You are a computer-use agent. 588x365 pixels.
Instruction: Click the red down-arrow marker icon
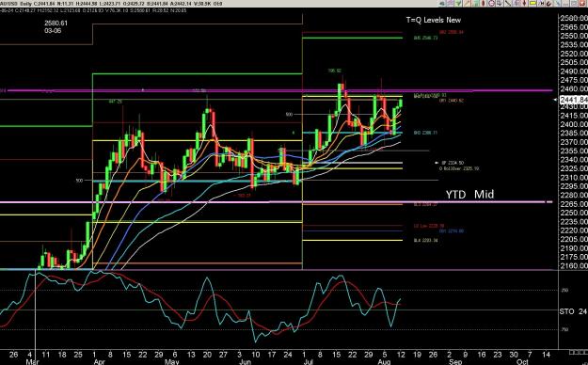(x=524, y=4)
